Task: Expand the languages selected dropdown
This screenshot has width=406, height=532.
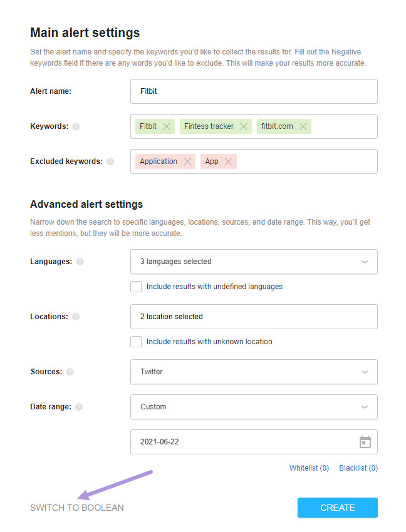Action: click(254, 262)
